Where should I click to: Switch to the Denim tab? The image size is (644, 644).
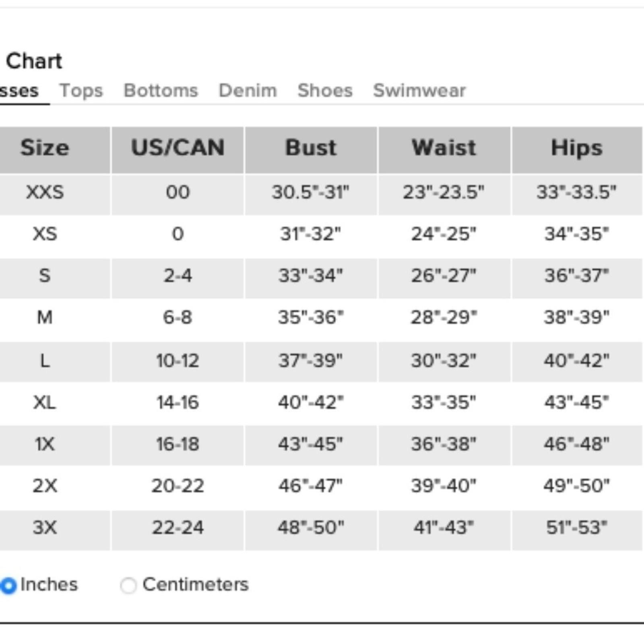(248, 90)
